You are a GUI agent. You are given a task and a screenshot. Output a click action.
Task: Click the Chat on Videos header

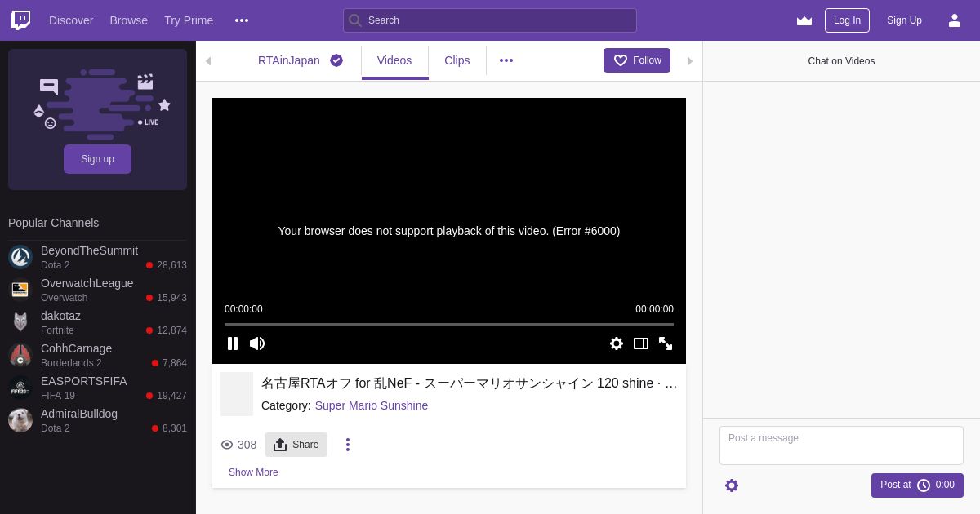tap(841, 61)
